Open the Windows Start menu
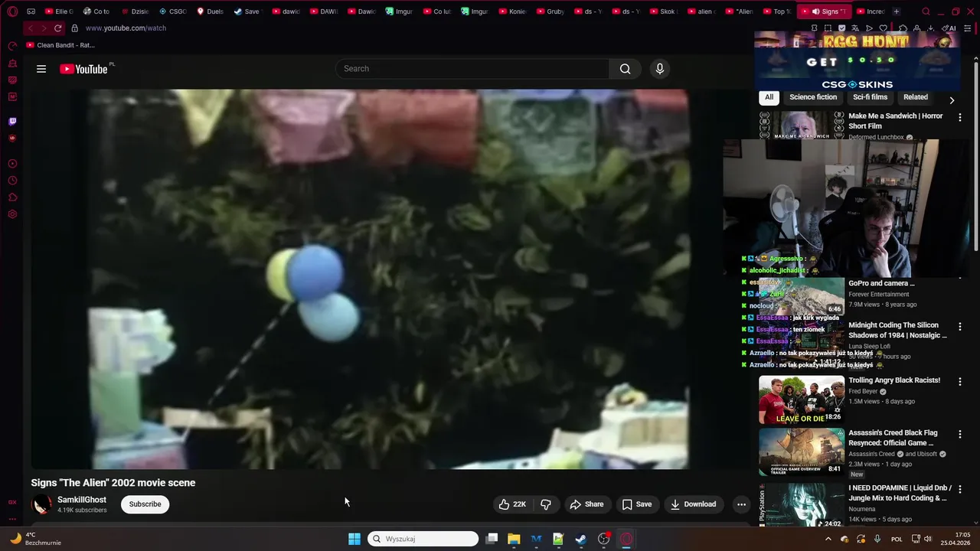 pos(354,539)
